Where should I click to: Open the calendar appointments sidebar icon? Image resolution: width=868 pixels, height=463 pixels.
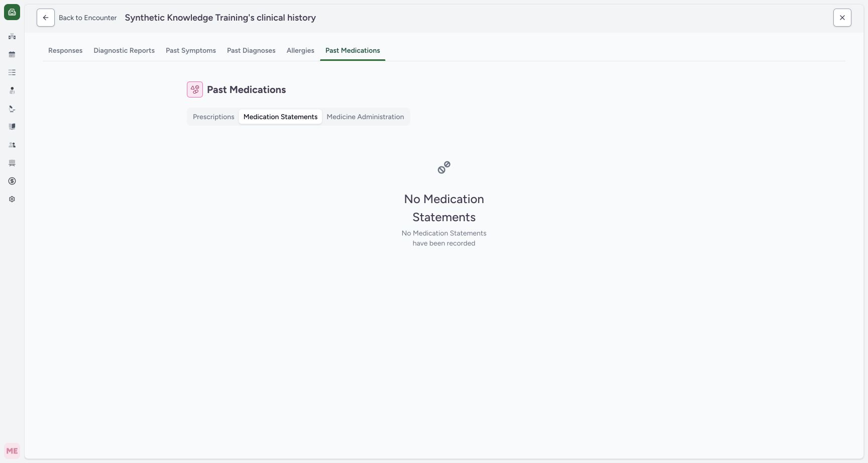tap(12, 54)
